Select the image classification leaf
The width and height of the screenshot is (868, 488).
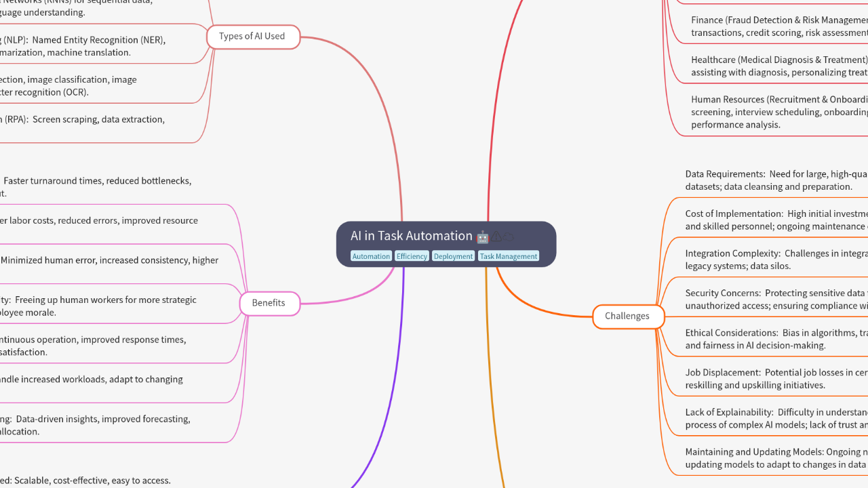coord(68,85)
